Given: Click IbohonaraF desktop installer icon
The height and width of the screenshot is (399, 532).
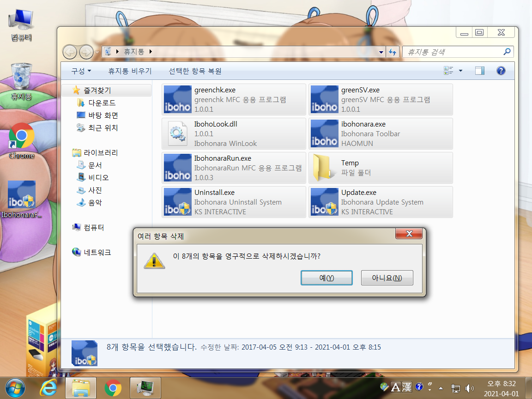Looking at the screenshot, I should 21,199.
